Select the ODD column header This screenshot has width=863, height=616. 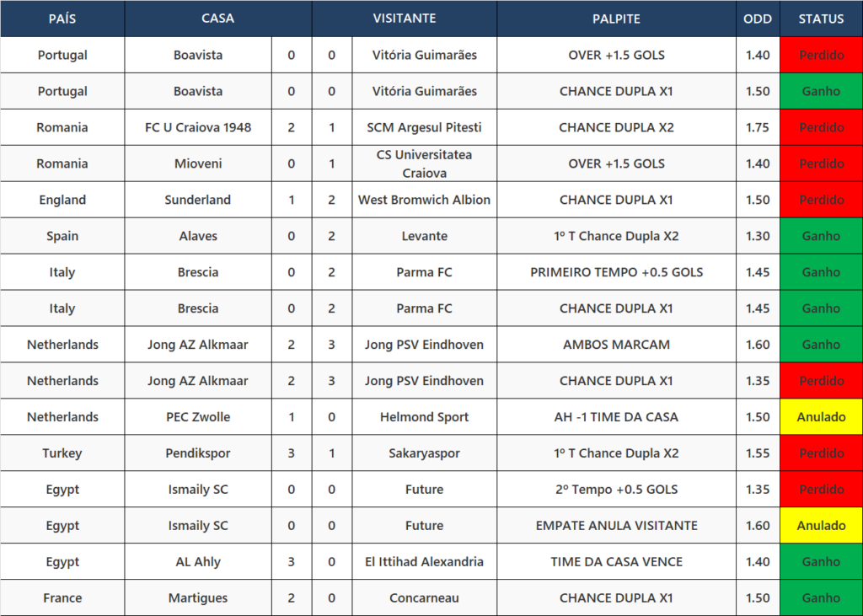[758, 19]
